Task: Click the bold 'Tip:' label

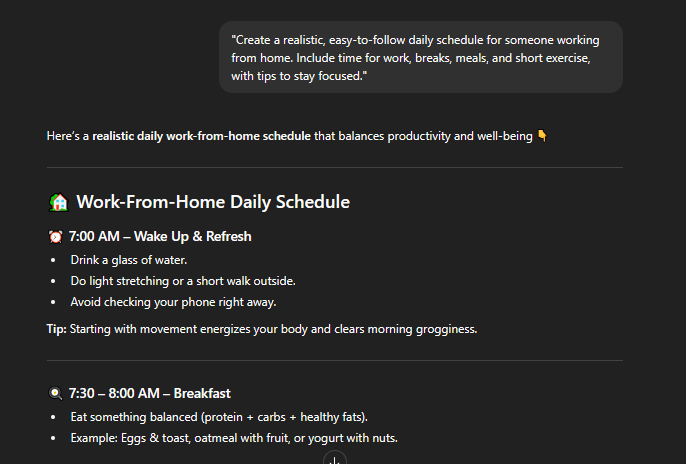Action: 56,329
